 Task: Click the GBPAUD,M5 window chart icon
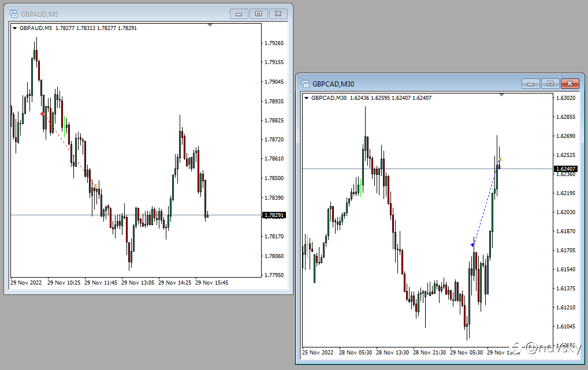pyautogui.click(x=14, y=14)
